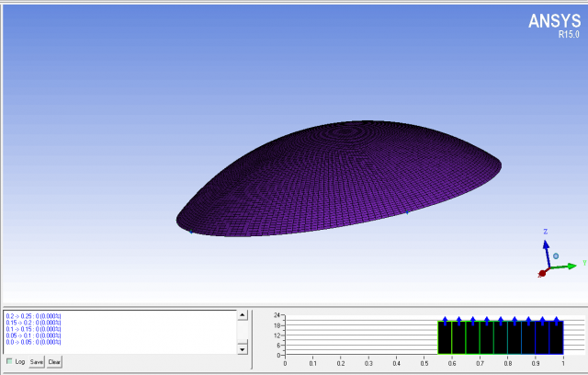The height and width of the screenshot is (375, 588).
Task: Click the histogram bar starting at 0.7
Action: click(486, 338)
